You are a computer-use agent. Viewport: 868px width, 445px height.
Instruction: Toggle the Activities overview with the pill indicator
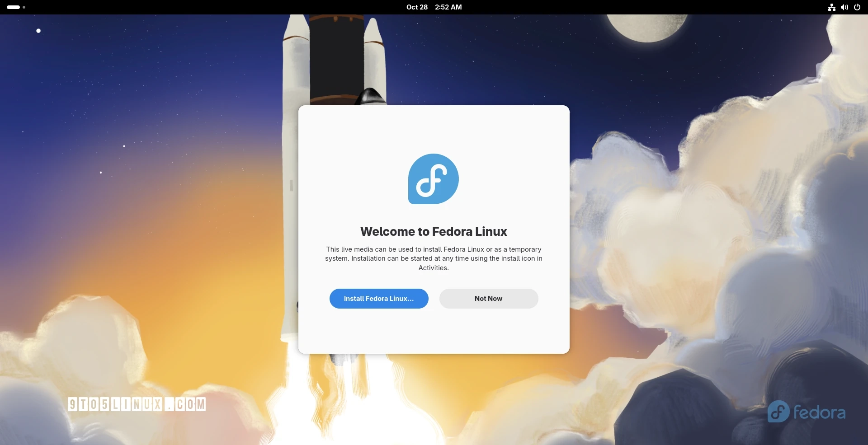point(13,7)
